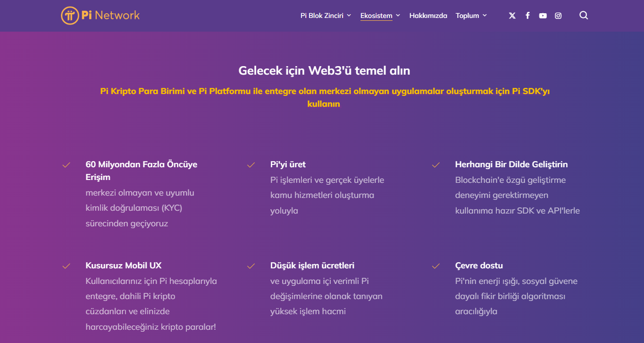Open the Instagram social link

[558, 16]
